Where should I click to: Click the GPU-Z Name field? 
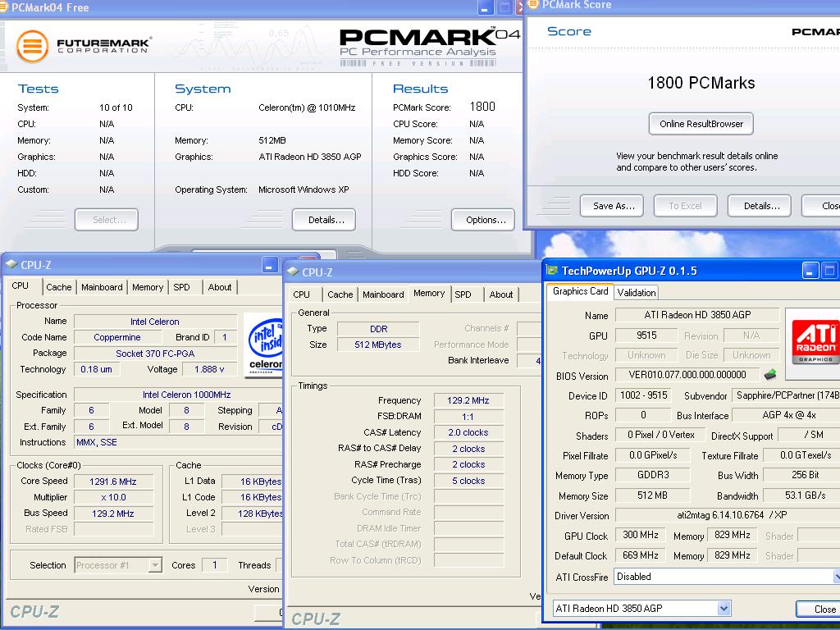697,314
